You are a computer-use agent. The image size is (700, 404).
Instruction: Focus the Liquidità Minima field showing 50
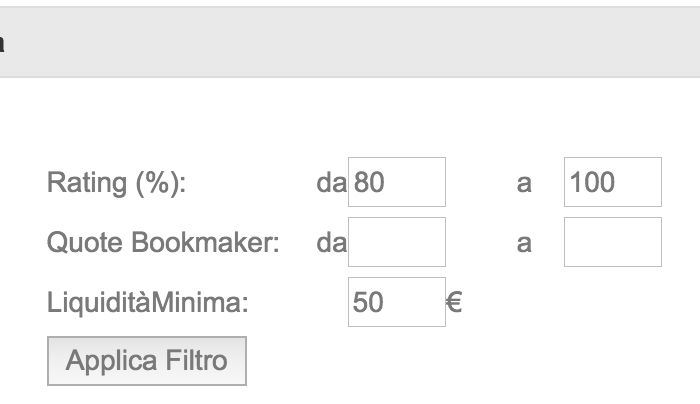coord(396,302)
